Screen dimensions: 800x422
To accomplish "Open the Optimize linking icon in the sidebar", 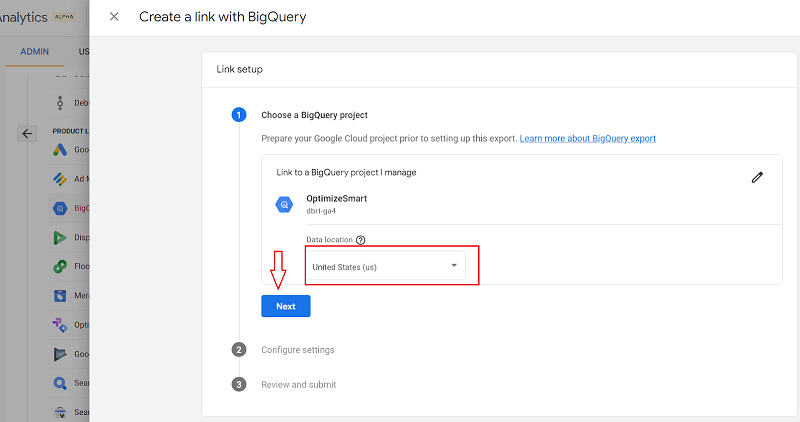I will tap(60, 325).
